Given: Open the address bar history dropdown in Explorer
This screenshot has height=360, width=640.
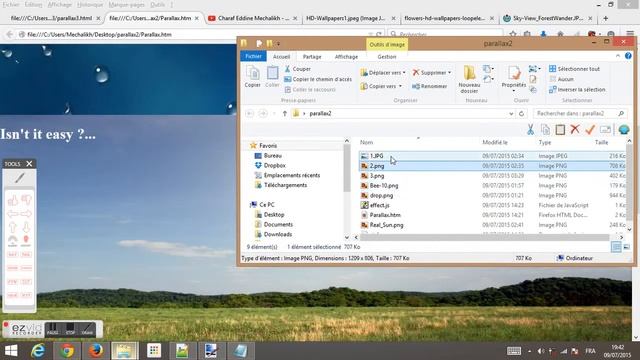Looking at the screenshot, I should (511, 114).
